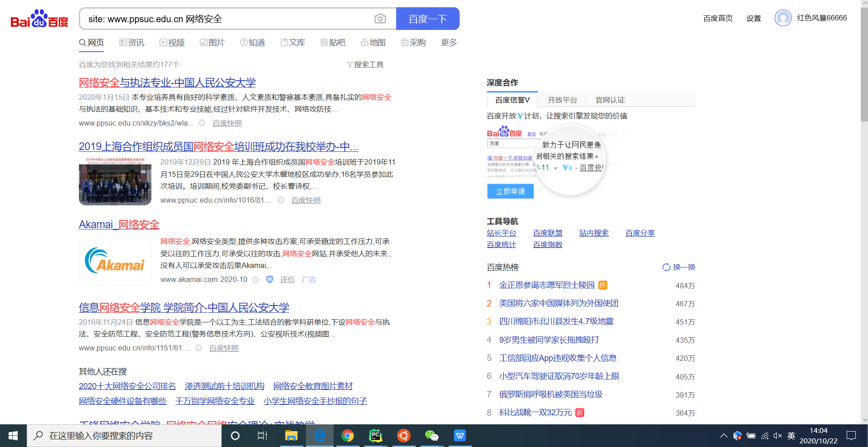Launch File Explorer from the taskbar

click(x=291, y=436)
